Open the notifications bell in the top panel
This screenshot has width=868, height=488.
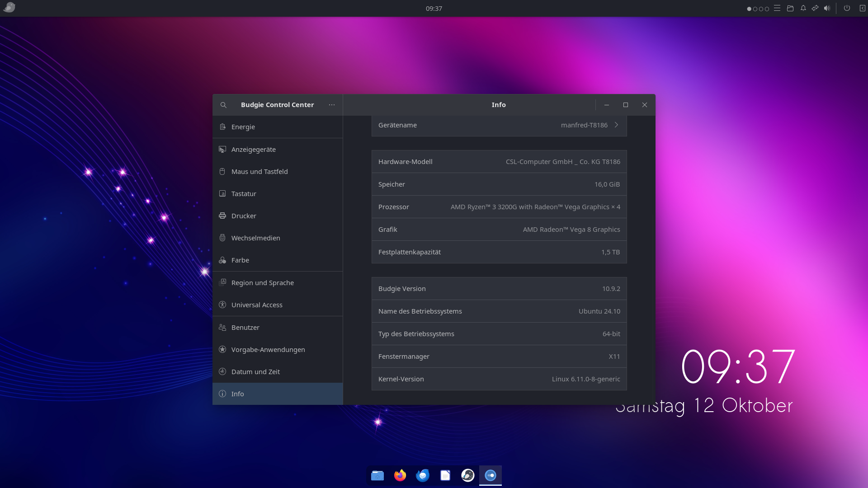(x=803, y=8)
